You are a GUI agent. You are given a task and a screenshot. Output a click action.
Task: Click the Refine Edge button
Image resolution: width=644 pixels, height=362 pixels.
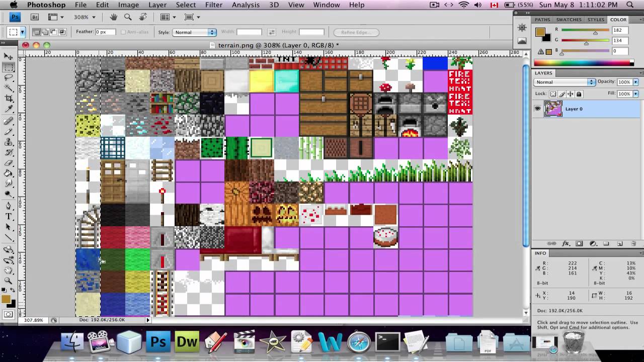click(356, 32)
